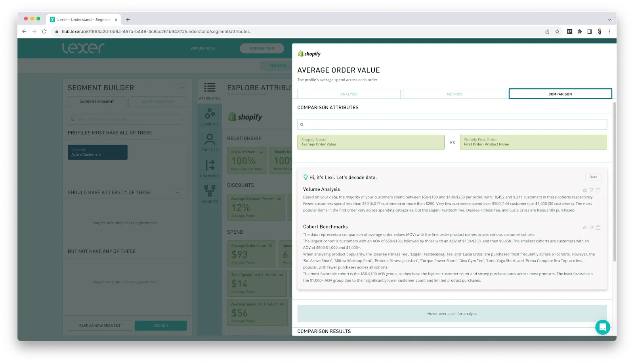634x364 pixels.
Task: Bookmark this page with the star
Action: (557, 32)
